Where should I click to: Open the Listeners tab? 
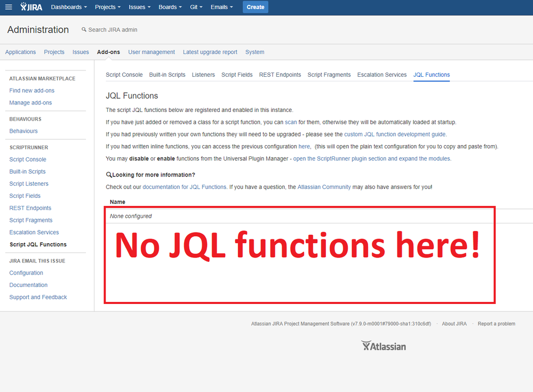(x=203, y=75)
